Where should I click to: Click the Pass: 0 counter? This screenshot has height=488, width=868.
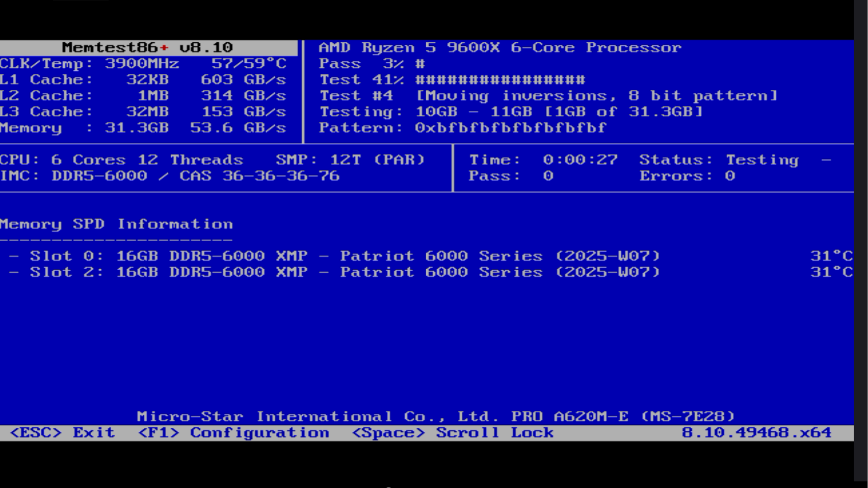[511, 176]
